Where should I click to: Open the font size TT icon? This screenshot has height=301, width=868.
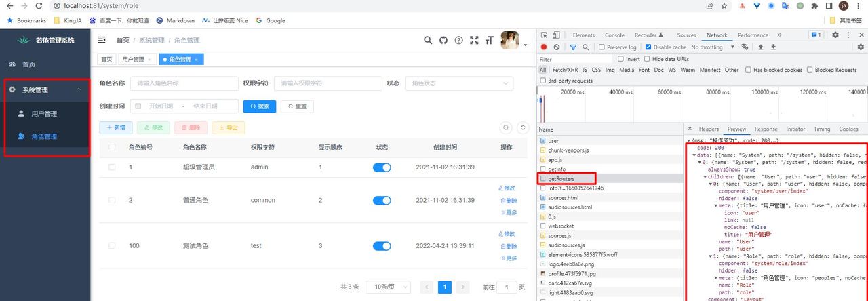[x=489, y=41]
